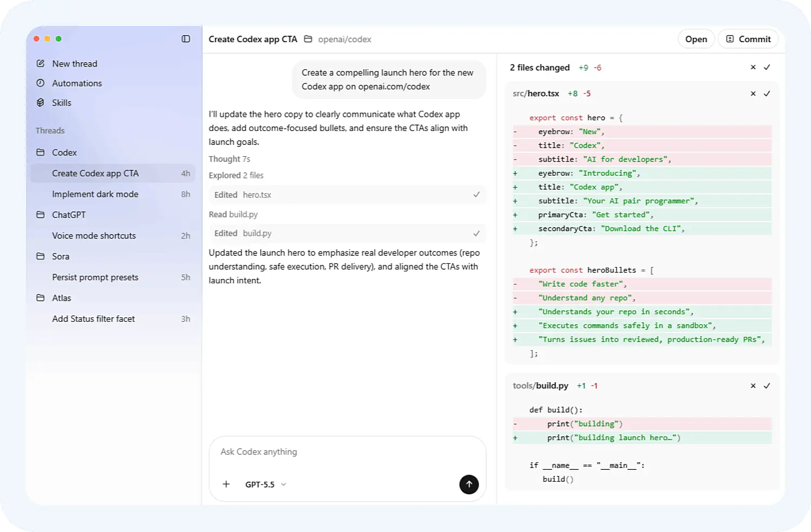Click the Skills stack icon
The height and width of the screenshot is (532, 811).
pyautogui.click(x=41, y=103)
